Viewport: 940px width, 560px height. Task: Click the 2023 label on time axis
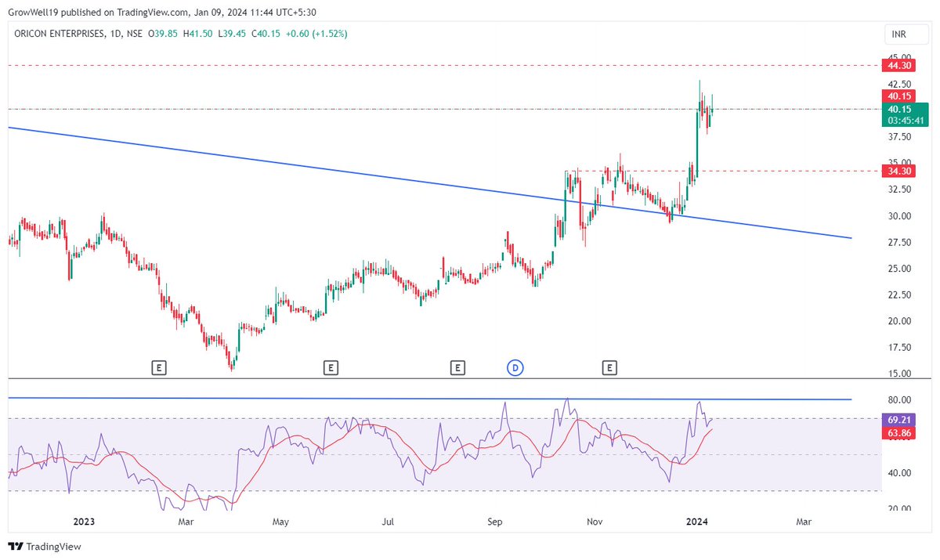tap(84, 521)
